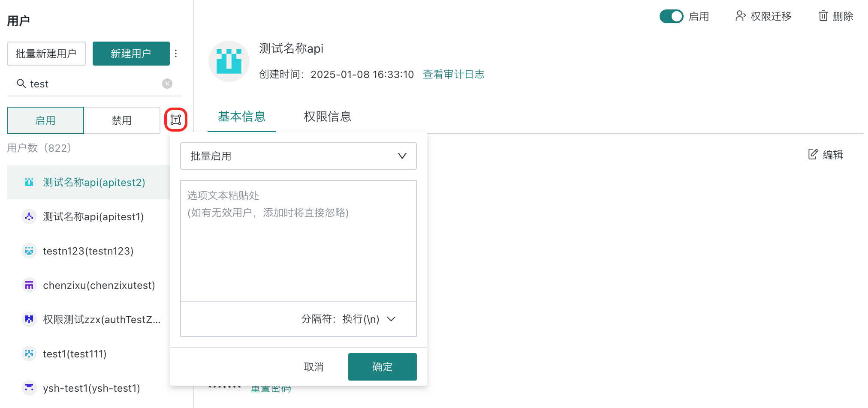868x408 pixels.
Task: Toggle the 启用 enable switch off
Action: [x=671, y=16]
